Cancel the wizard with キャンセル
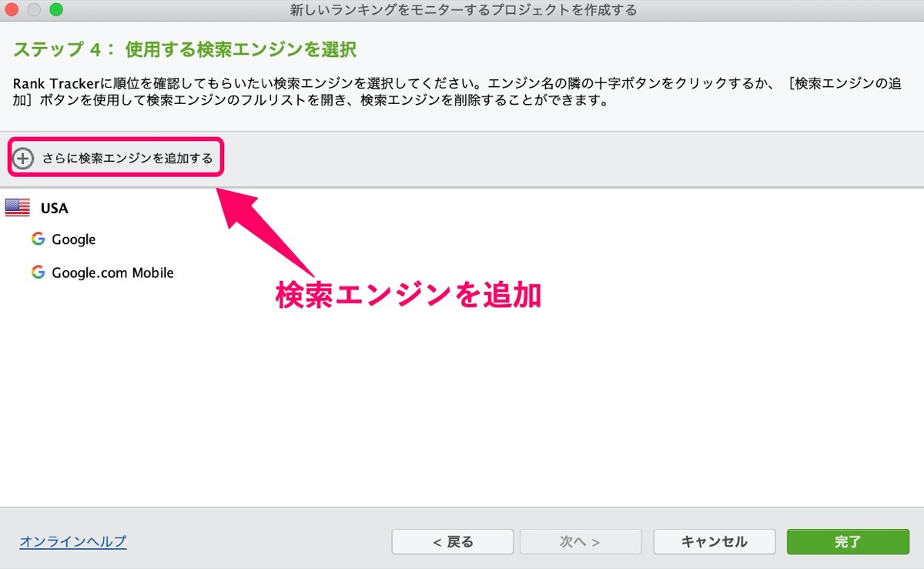This screenshot has height=569, width=924. (715, 541)
